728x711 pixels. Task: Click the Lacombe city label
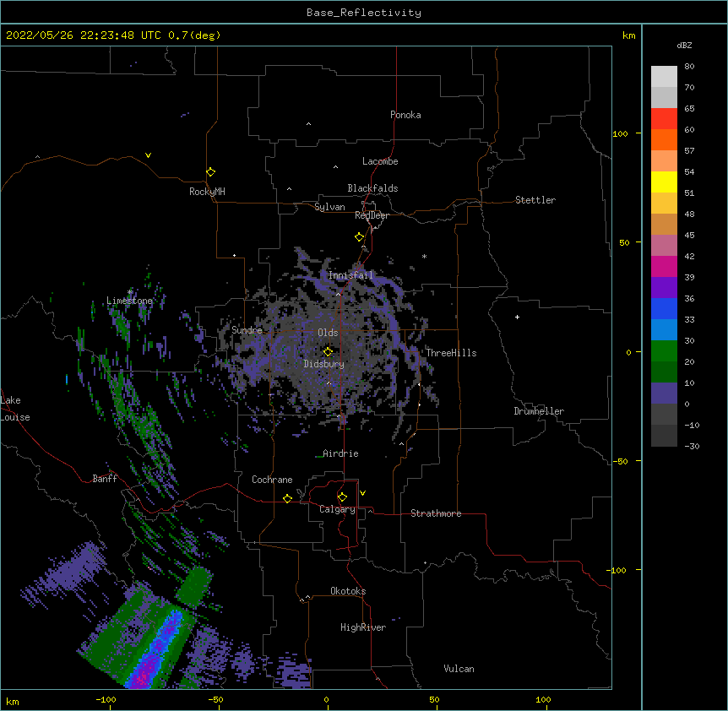pyautogui.click(x=380, y=161)
